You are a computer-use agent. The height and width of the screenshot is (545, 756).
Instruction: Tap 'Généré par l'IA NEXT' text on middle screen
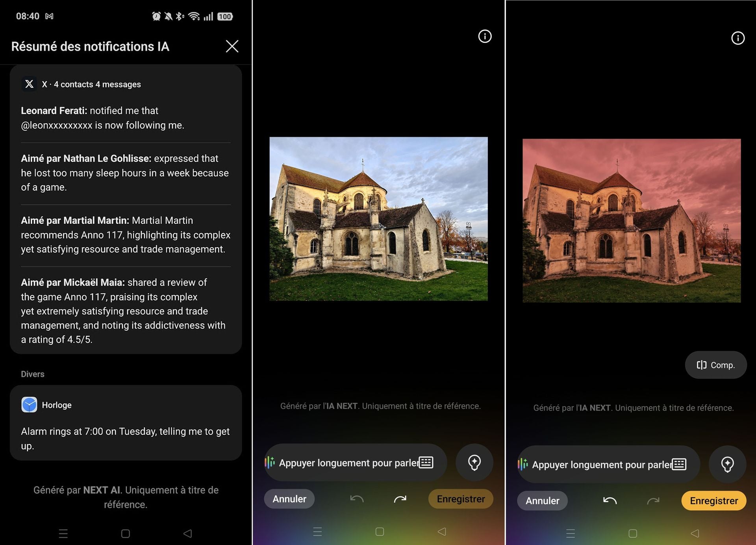pyautogui.click(x=380, y=406)
